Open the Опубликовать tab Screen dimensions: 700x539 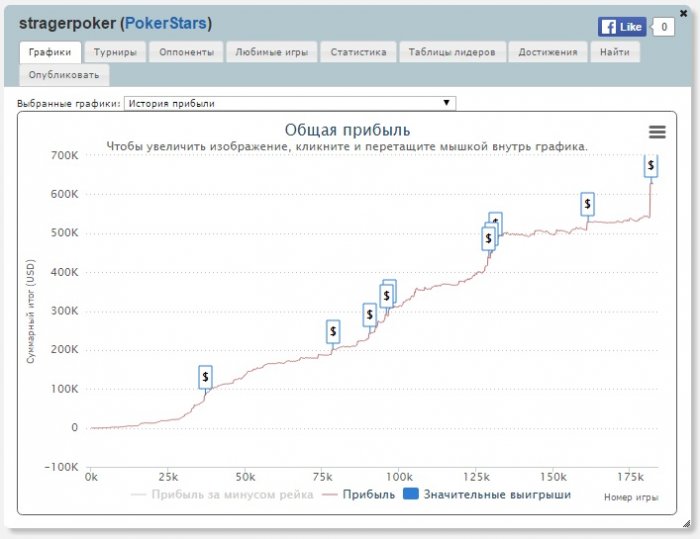tap(64, 75)
